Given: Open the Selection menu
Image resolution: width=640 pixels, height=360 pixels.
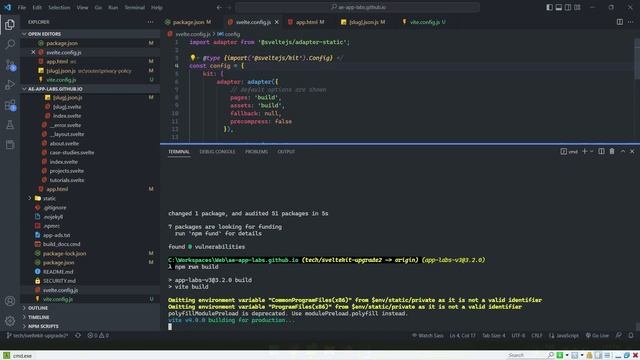Looking at the screenshot, I should [x=59, y=7].
